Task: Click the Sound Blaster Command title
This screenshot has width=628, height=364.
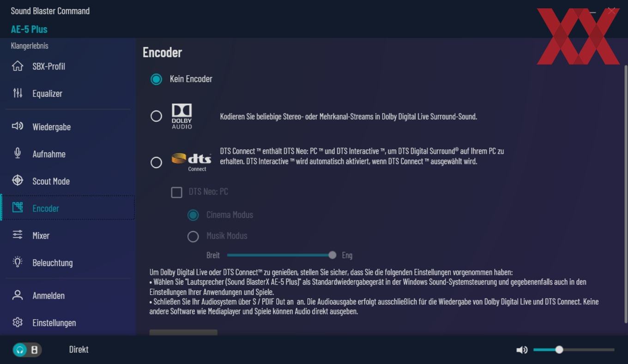Action: click(x=50, y=11)
